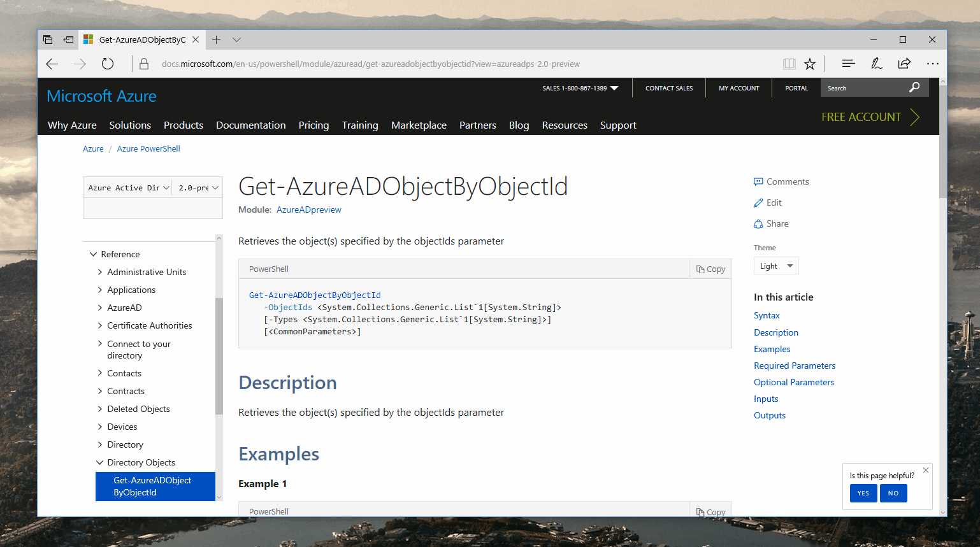Screen dimensions: 980x547
Task: Click the Copy icon on the syntax code block
Action: pyautogui.click(x=710, y=268)
